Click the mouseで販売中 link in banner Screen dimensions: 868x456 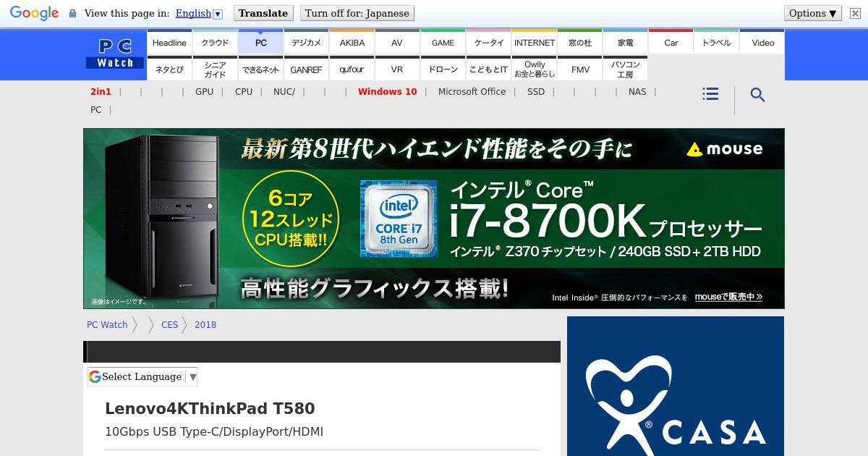tap(728, 297)
